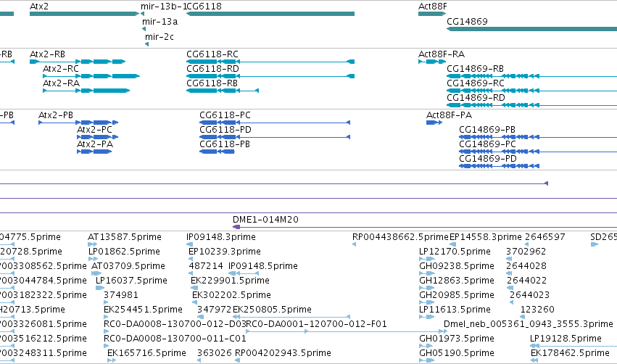
Task: Select the CG14869-RB transcript label
Action: pyautogui.click(x=475, y=69)
